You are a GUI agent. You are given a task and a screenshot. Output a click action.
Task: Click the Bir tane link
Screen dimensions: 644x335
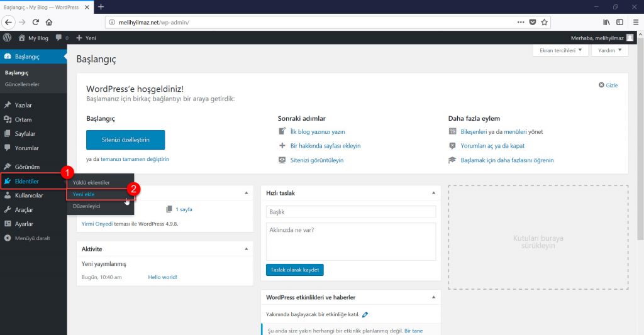pyautogui.click(x=414, y=331)
